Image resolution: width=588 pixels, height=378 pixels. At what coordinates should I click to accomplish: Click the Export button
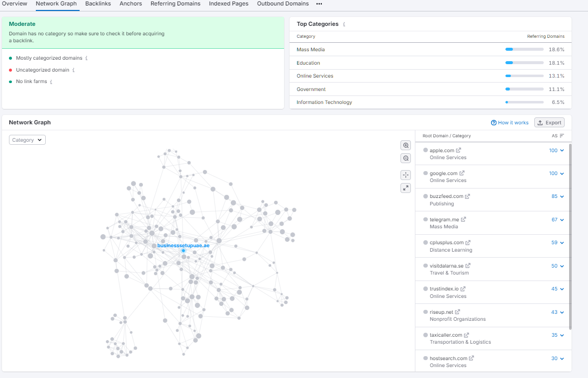(549, 122)
